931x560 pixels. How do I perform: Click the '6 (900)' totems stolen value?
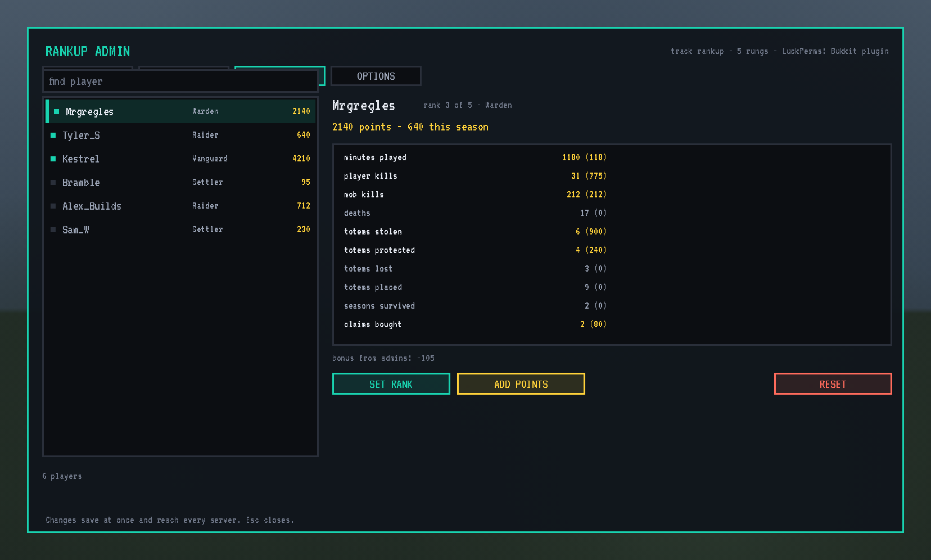[591, 232]
